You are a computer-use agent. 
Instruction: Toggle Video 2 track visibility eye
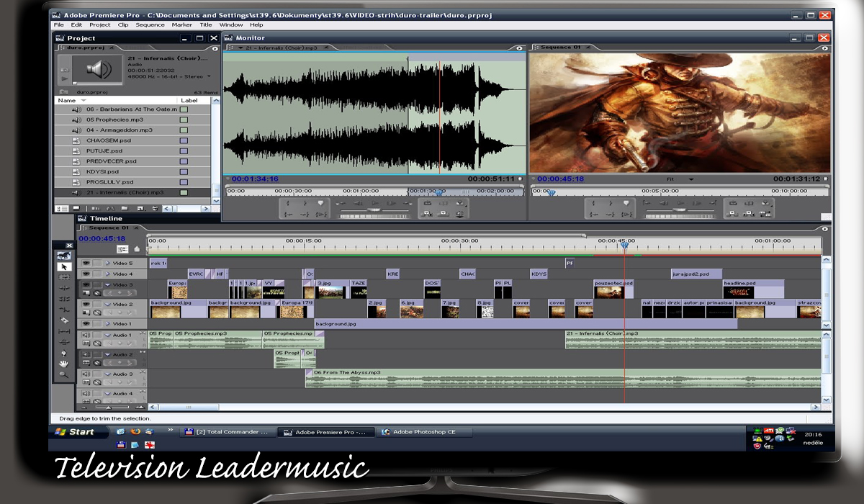click(x=86, y=305)
